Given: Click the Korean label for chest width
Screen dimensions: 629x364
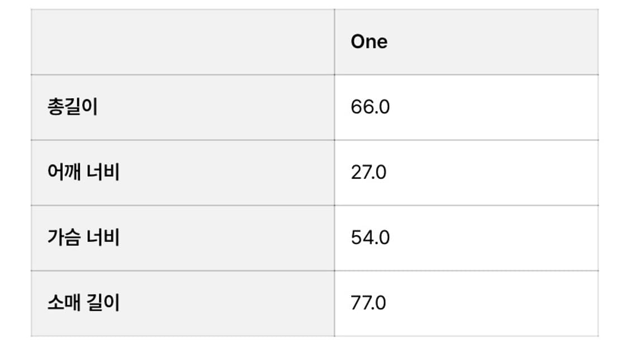Looking at the screenshot, I should pos(83,238).
